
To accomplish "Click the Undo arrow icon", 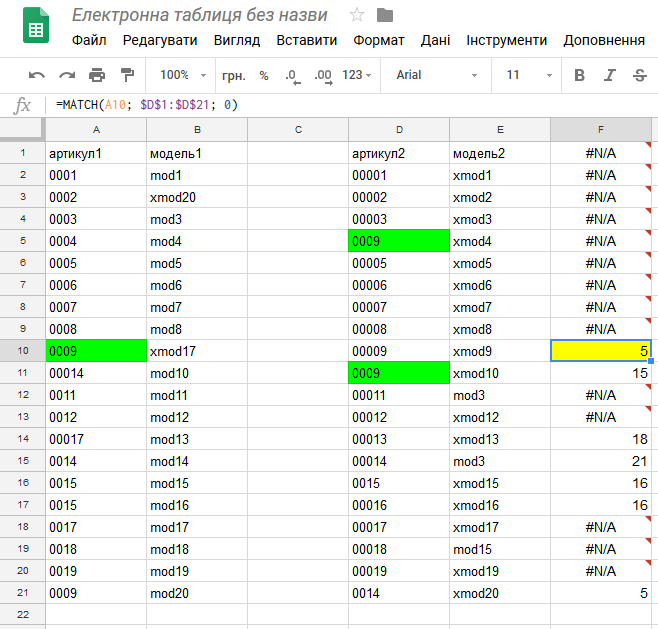I will pyautogui.click(x=37, y=76).
